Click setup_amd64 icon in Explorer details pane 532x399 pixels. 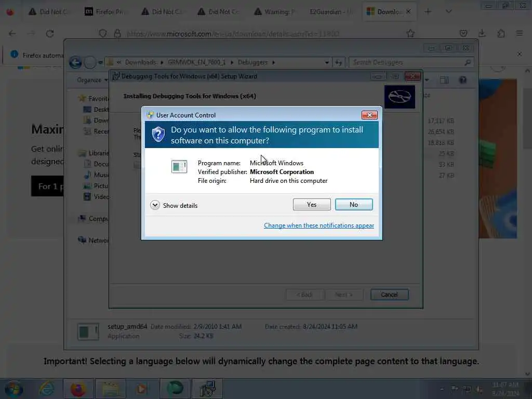88,331
